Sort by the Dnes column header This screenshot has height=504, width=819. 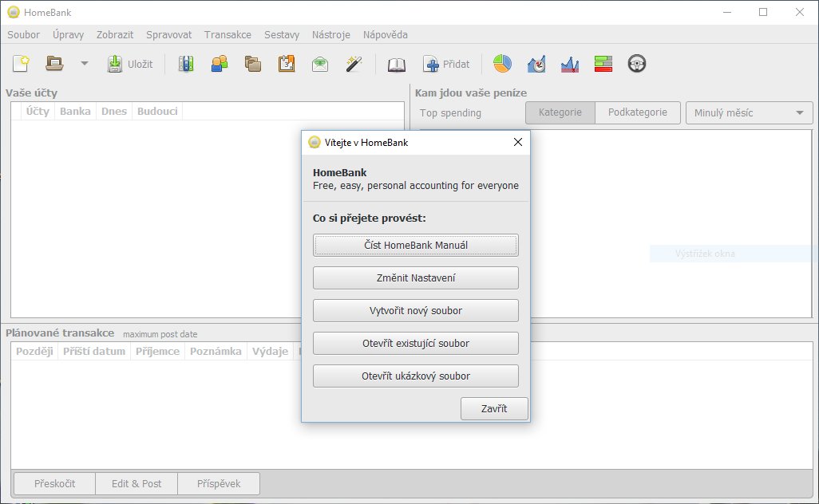[114, 111]
